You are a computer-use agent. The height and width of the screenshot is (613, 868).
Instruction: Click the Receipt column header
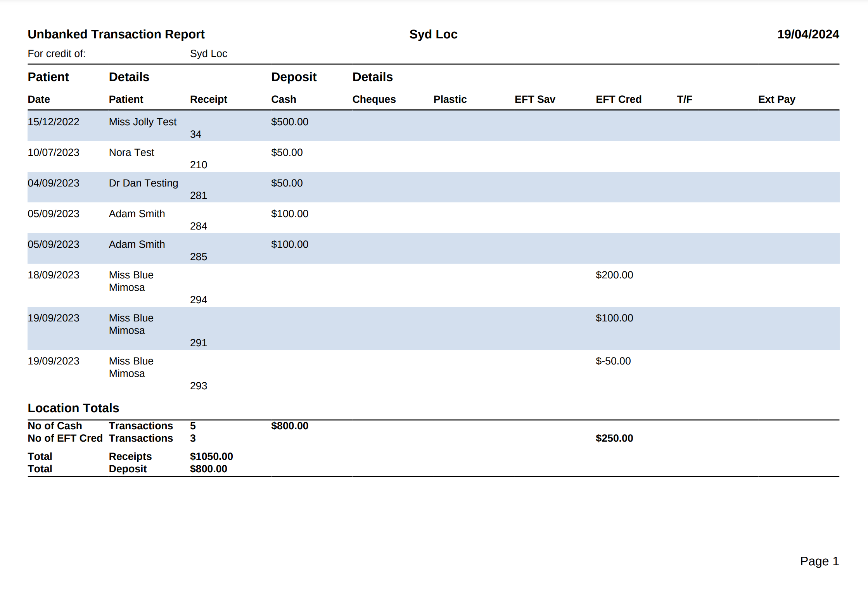tap(208, 99)
